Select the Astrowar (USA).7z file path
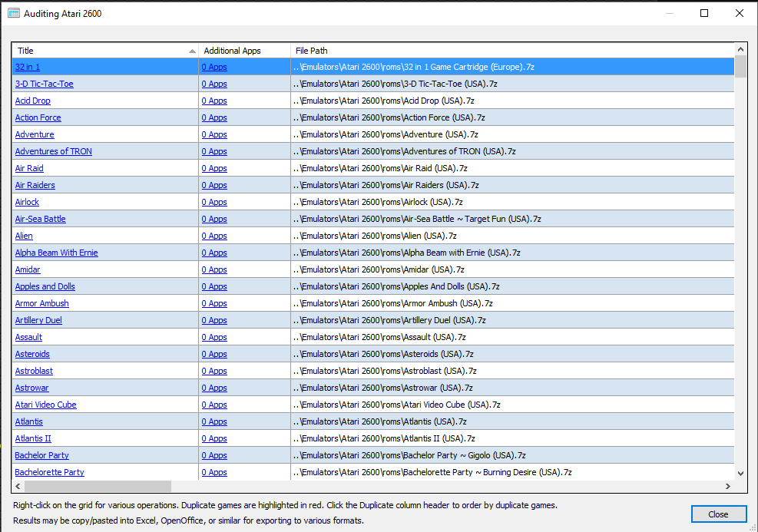 tap(383, 388)
